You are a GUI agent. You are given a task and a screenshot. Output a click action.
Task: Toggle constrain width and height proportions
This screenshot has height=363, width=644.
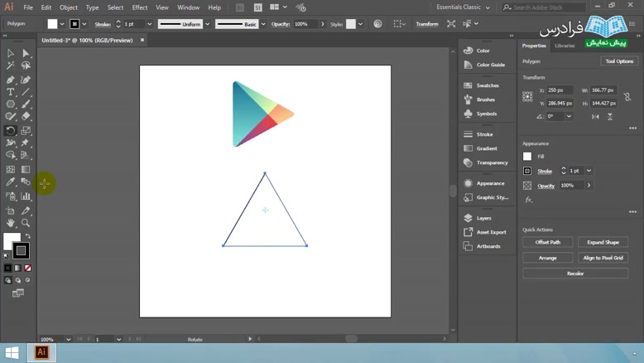click(627, 97)
